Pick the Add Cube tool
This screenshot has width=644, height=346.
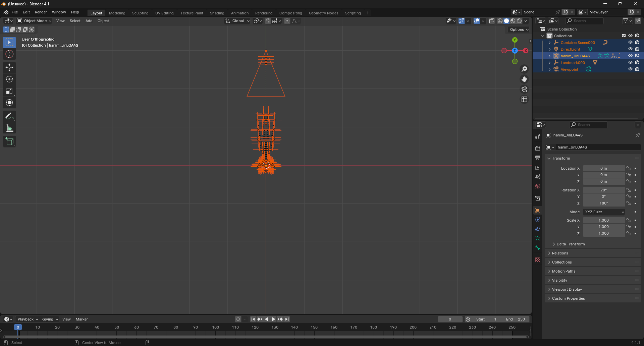9,141
